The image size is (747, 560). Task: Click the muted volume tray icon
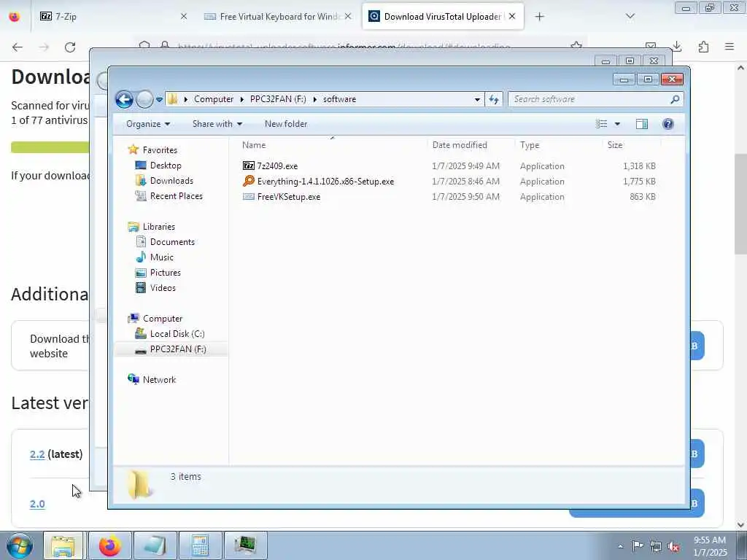click(673, 546)
